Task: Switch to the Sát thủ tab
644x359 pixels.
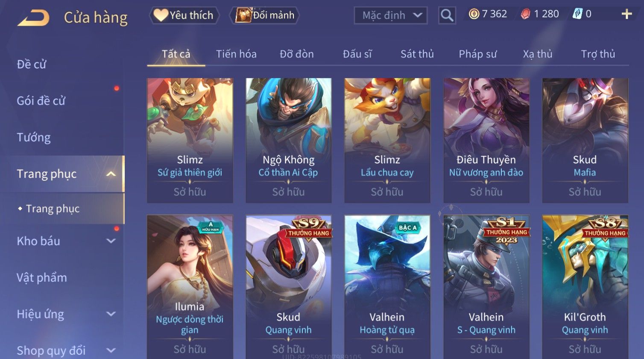Action: click(417, 54)
